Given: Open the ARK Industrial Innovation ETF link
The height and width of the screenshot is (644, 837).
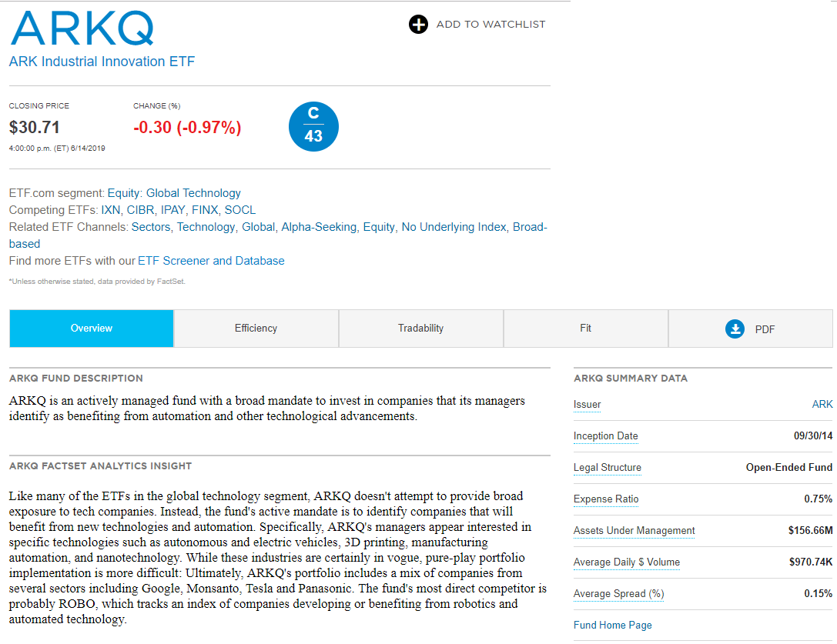Looking at the screenshot, I should click(102, 62).
